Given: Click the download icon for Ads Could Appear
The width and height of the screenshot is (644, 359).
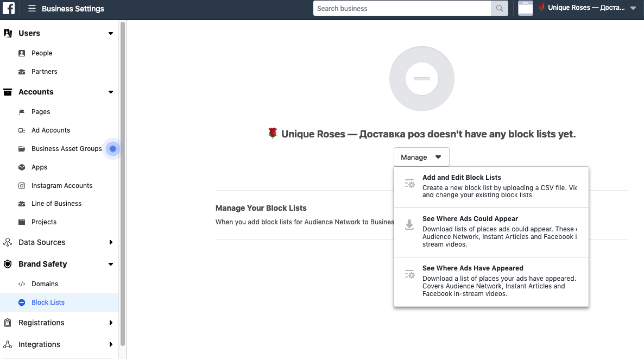Looking at the screenshot, I should (x=409, y=225).
